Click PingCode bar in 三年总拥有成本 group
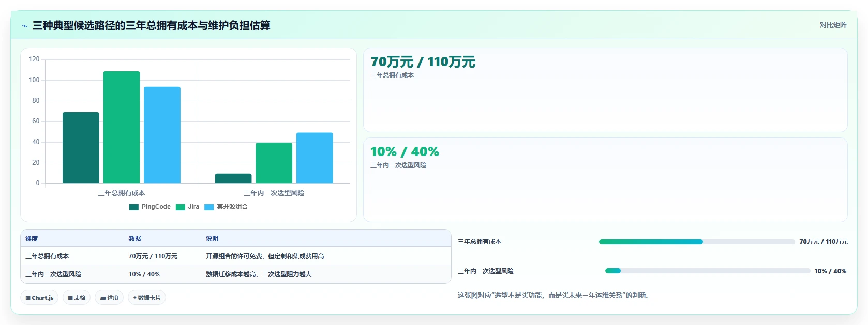This screenshot has height=325, width=868. [81, 148]
